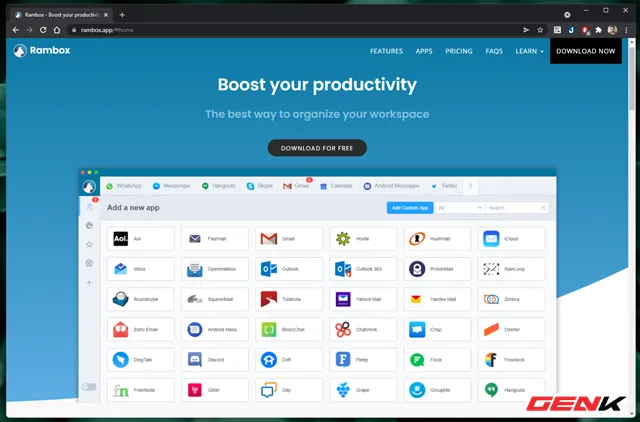
Task: Open PRICING in the navigation
Action: point(458,51)
